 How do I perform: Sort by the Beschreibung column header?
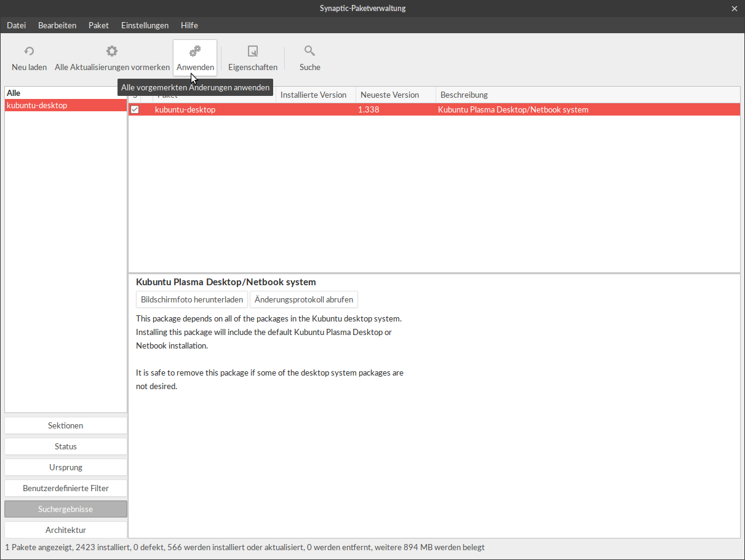point(588,95)
